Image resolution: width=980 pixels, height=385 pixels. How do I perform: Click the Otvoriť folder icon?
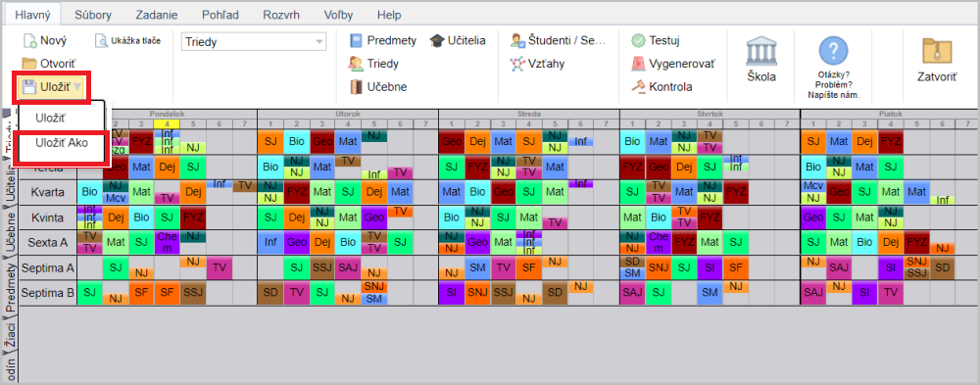click(x=29, y=63)
